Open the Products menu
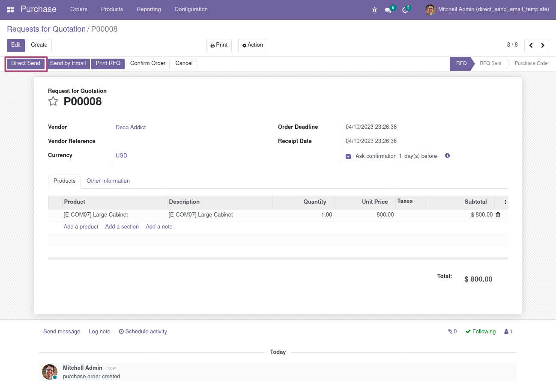 [112, 9]
